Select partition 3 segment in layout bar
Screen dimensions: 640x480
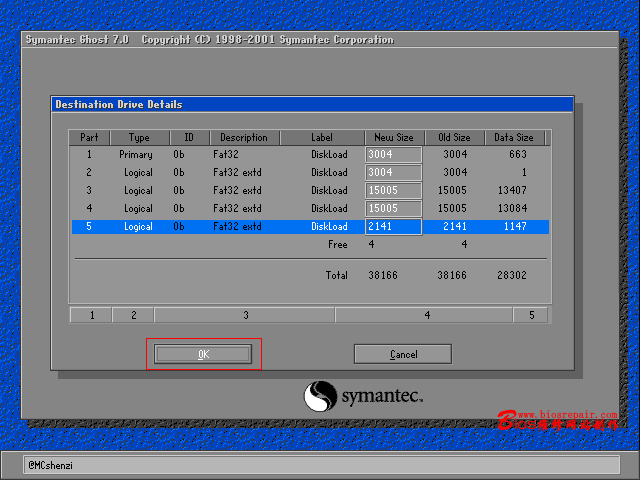tap(245, 315)
